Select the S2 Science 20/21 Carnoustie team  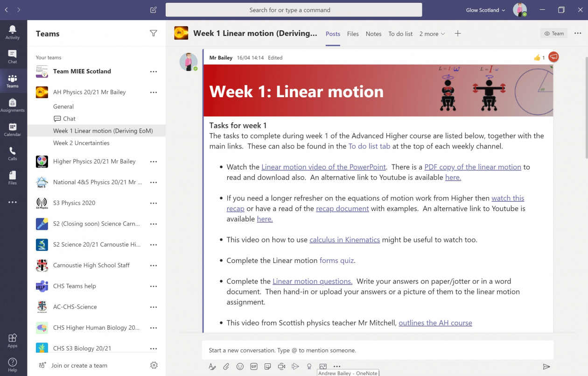click(97, 245)
